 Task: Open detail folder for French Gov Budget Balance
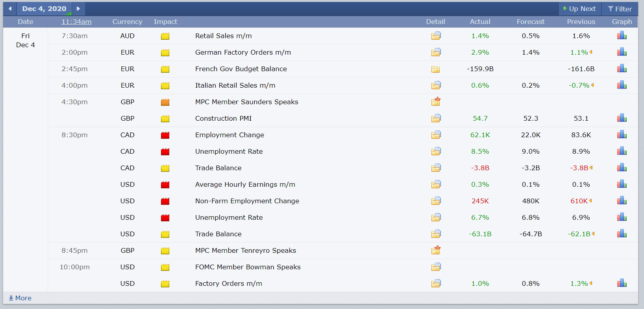pos(436,69)
